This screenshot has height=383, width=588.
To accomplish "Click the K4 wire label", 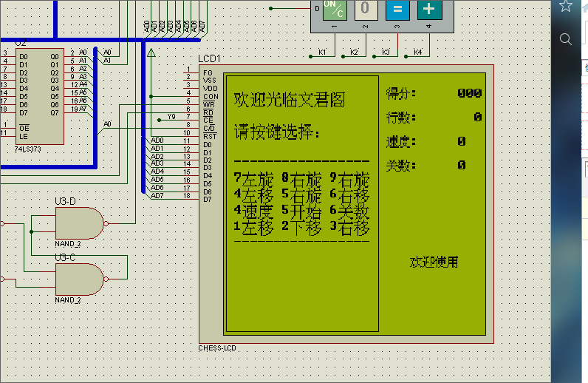I will 418,52.
